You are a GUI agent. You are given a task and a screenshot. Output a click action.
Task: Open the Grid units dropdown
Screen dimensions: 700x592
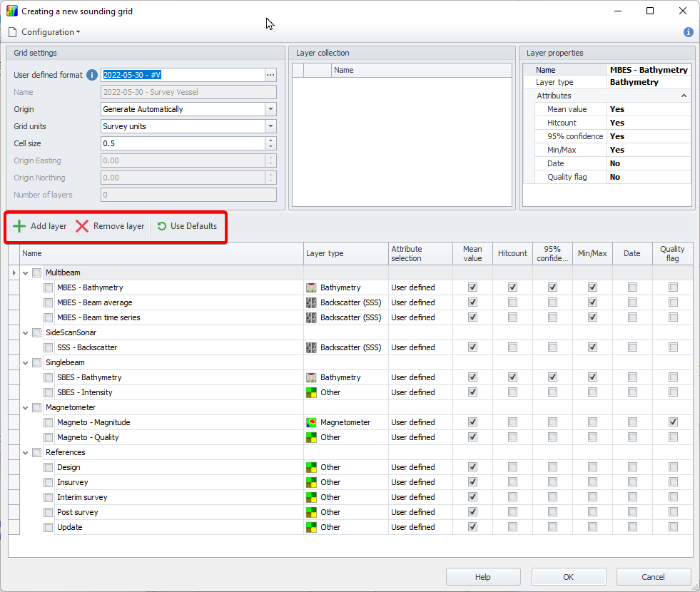270,126
